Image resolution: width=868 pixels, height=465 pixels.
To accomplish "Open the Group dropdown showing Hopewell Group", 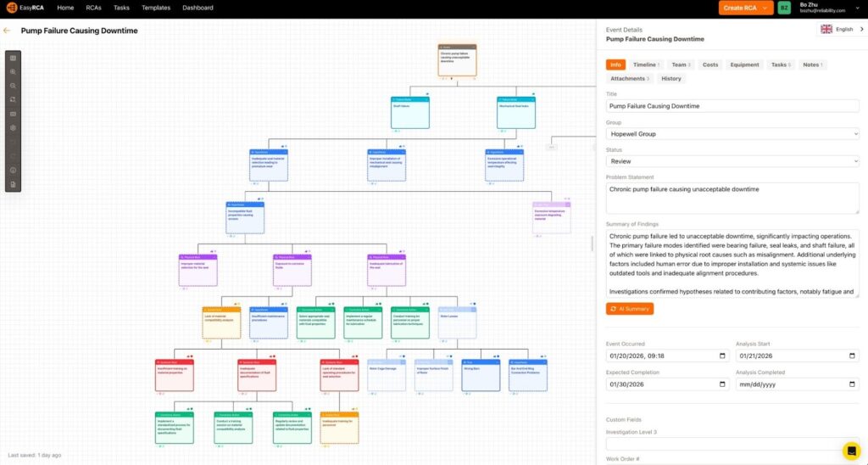I will tap(732, 134).
